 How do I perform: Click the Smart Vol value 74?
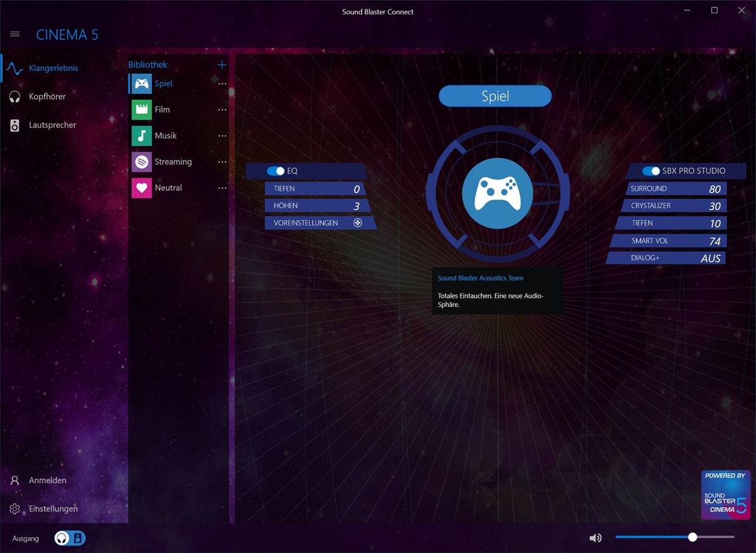click(x=714, y=241)
